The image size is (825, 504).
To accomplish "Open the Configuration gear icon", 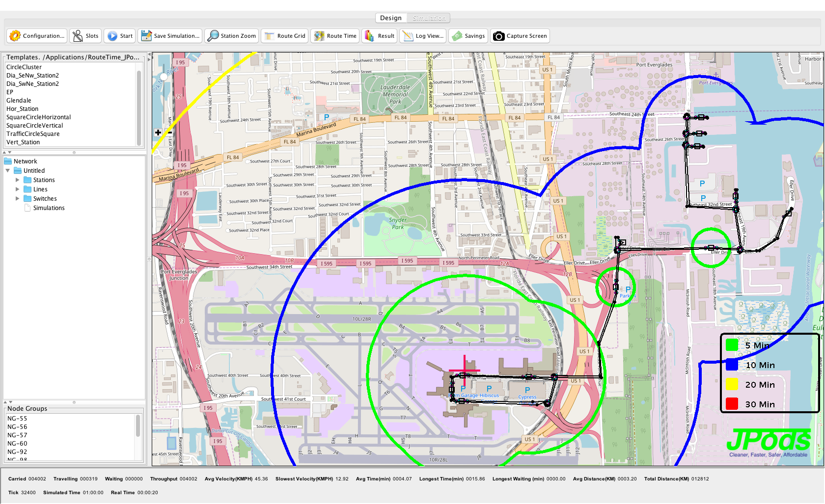I will [x=15, y=36].
